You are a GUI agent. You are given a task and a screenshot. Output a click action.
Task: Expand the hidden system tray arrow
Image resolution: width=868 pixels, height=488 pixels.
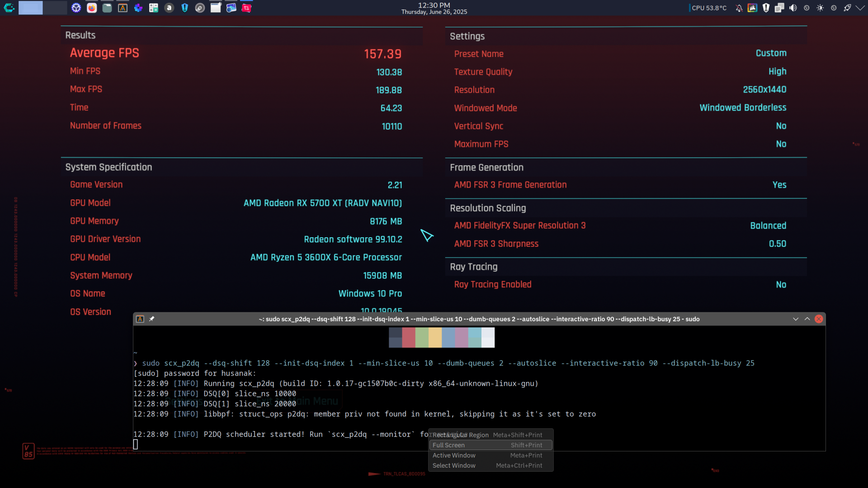click(x=860, y=8)
